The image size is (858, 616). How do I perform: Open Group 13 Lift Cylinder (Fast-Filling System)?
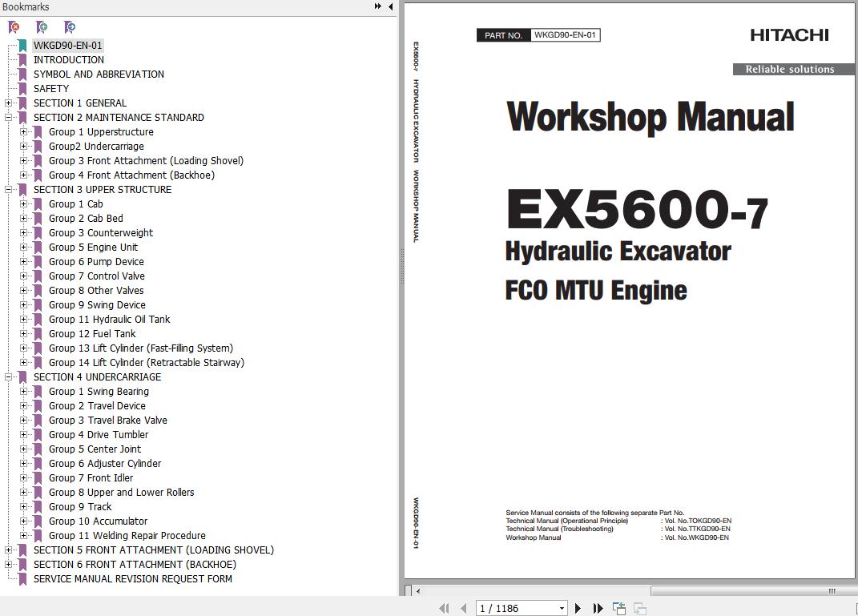click(141, 348)
